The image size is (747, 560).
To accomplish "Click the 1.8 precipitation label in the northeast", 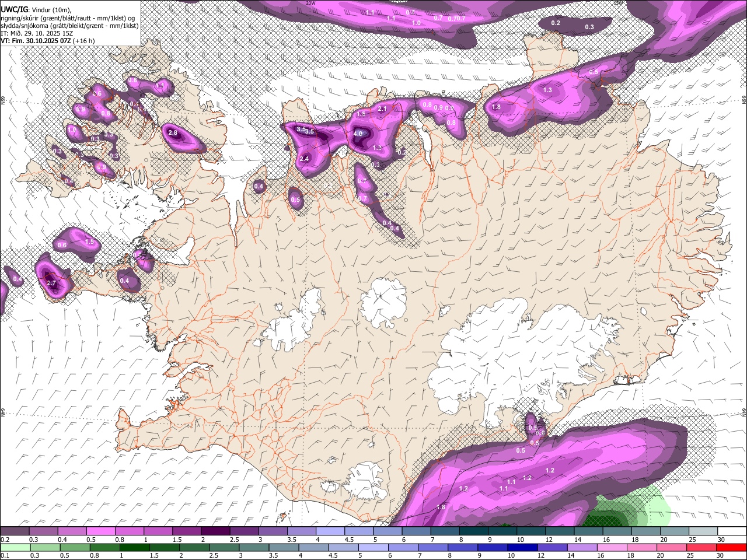I will click(x=497, y=107).
